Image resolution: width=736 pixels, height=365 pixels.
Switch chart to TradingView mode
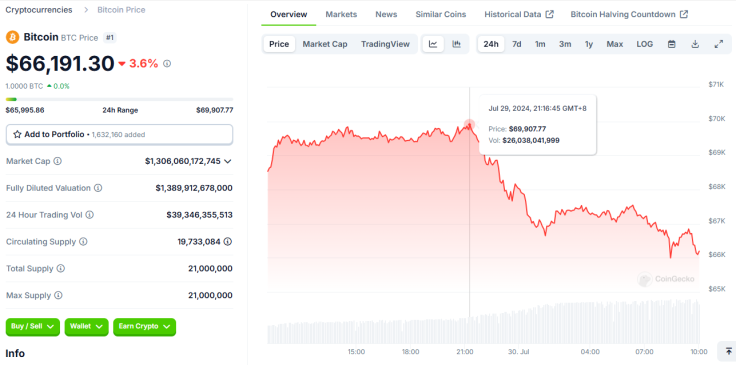tap(385, 44)
